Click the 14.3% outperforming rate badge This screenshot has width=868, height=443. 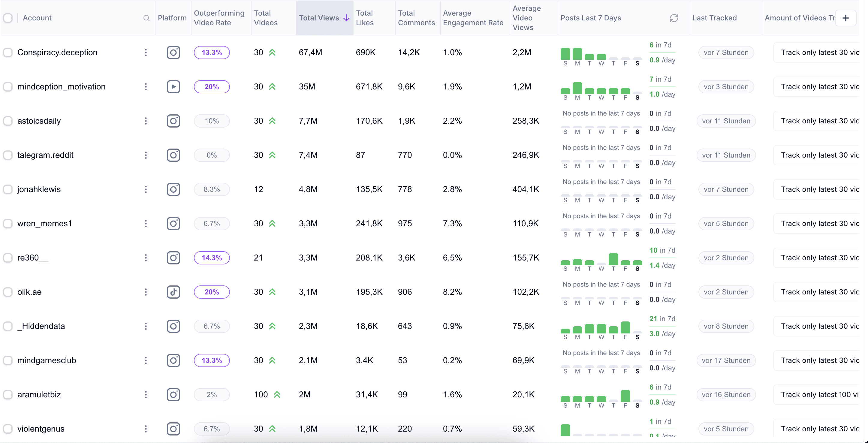tap(212, 258)
